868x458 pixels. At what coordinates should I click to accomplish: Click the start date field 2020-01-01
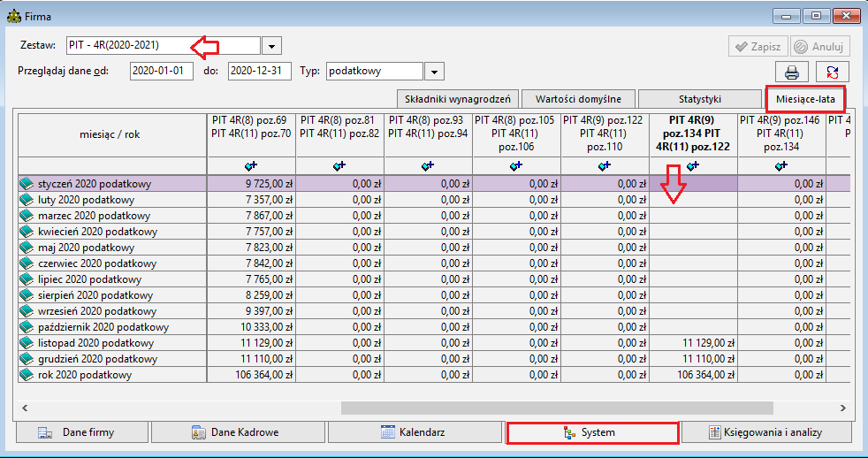click(x=162, y=71)
